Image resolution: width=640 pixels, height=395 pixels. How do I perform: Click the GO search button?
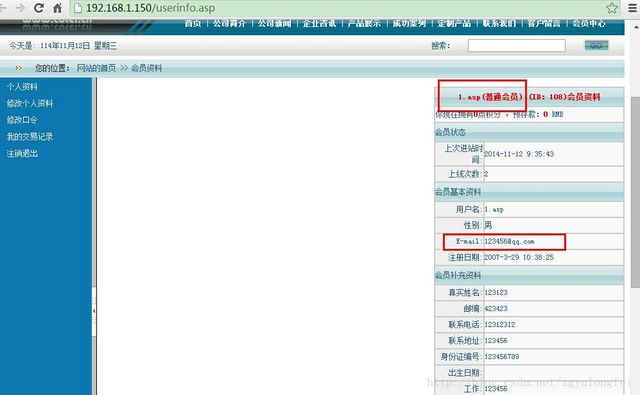(596, 45)
